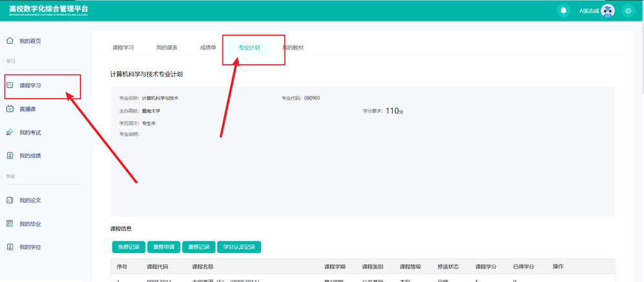644x282 pixels.
Task: Click the 课程学习 sidebar icon
Action: 10,85
